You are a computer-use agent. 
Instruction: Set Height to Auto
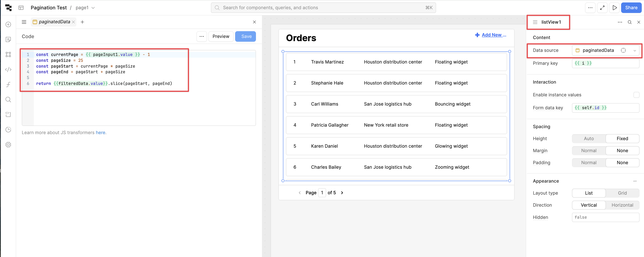click(588, 138)
